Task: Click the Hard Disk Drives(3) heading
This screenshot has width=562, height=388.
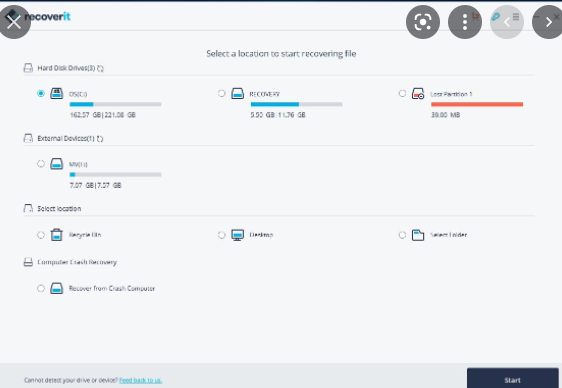Action: [x=66, y=68]
